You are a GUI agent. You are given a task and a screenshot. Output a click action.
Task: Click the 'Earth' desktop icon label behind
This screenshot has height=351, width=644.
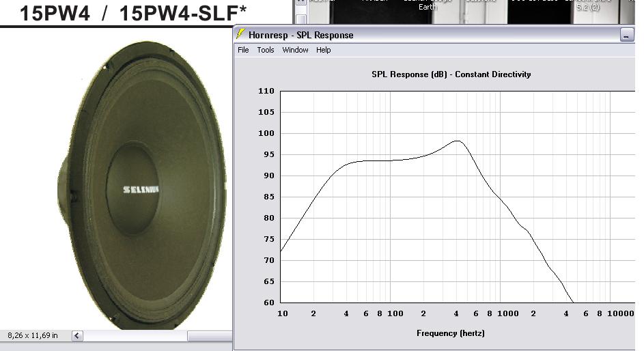tap(428, 7)
